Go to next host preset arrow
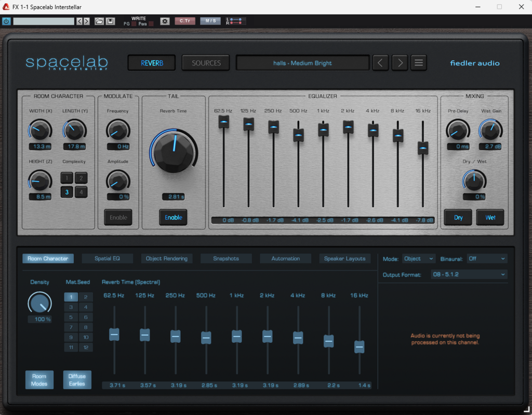The height and width of the screenshot is (415, 532). [x=87, y=21]
